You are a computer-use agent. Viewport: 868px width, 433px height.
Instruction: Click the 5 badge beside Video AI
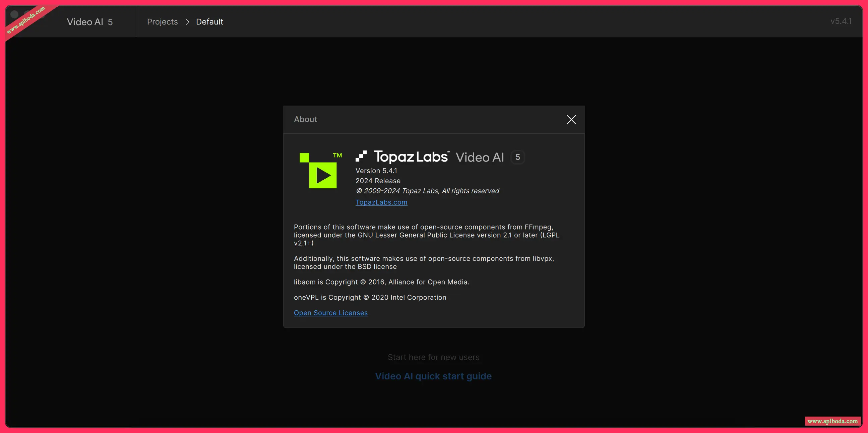point(517,157)
